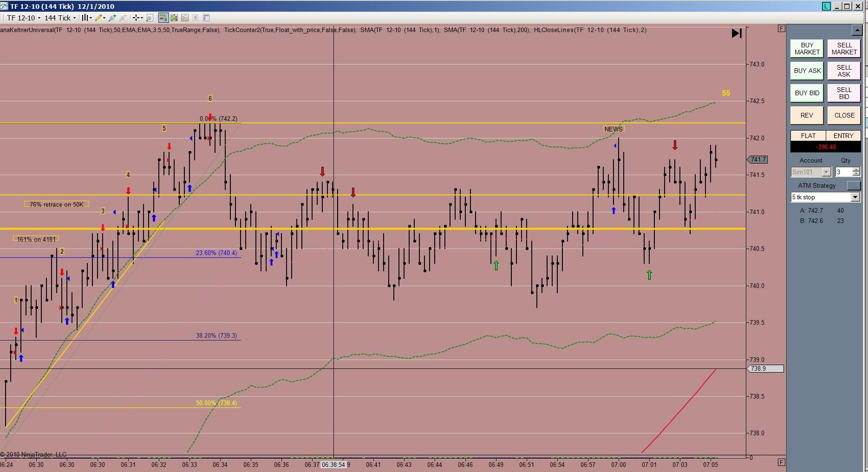
Task: Click the 38.20% (739.3) Fibonacci label
Action: click(x=216, y=335)
